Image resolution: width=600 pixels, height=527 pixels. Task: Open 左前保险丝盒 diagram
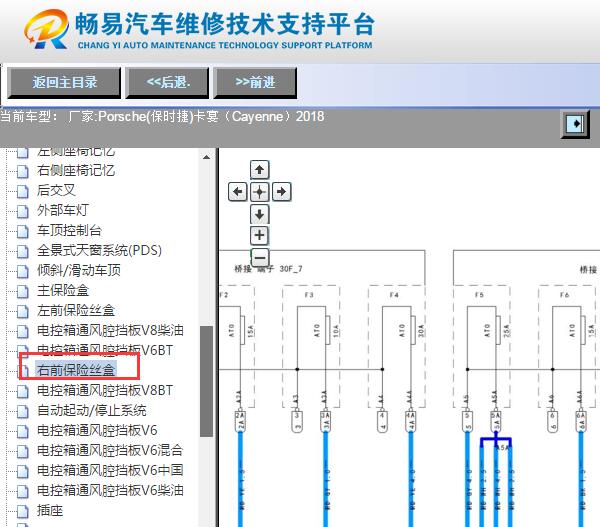[x=76, y=310]
